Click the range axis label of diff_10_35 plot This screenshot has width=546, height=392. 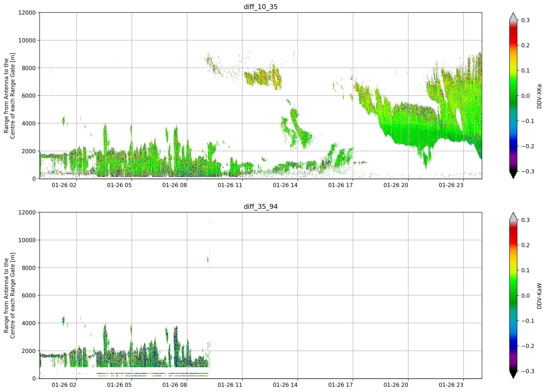click(9, 96)
